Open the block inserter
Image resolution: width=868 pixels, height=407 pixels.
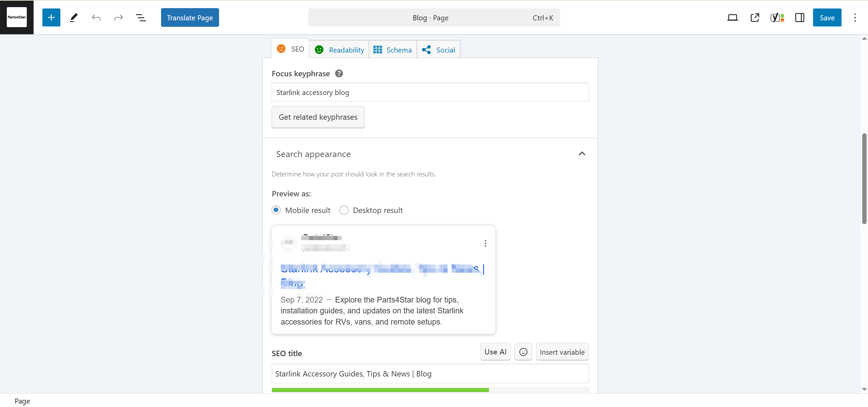click(x=51, y=17)
